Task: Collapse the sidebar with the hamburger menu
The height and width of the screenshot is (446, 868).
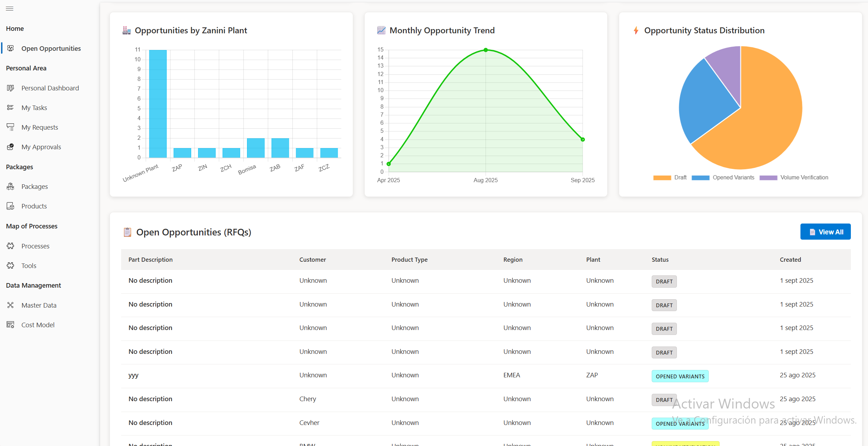Action: 9,8
